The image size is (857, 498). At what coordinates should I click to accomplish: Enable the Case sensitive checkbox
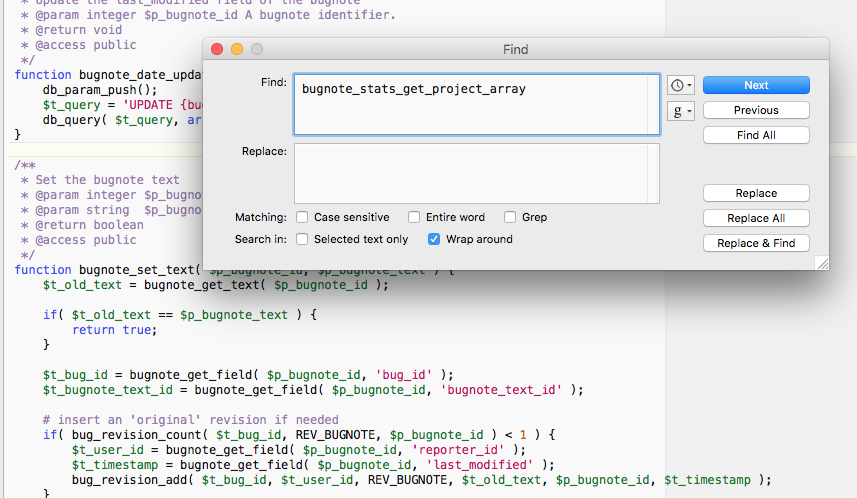point(302,217)
